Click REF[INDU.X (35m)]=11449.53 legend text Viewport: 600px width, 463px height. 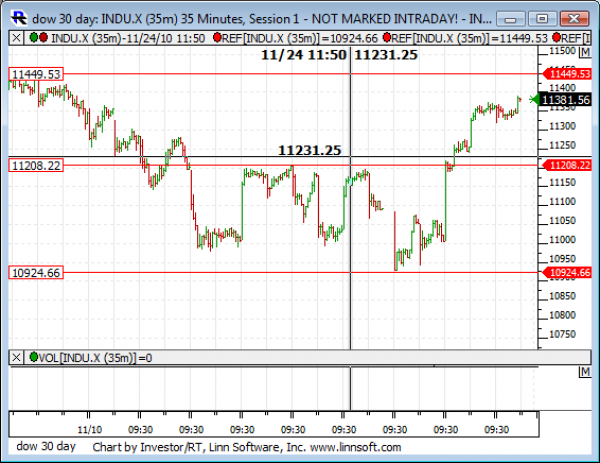pos(470,38)
